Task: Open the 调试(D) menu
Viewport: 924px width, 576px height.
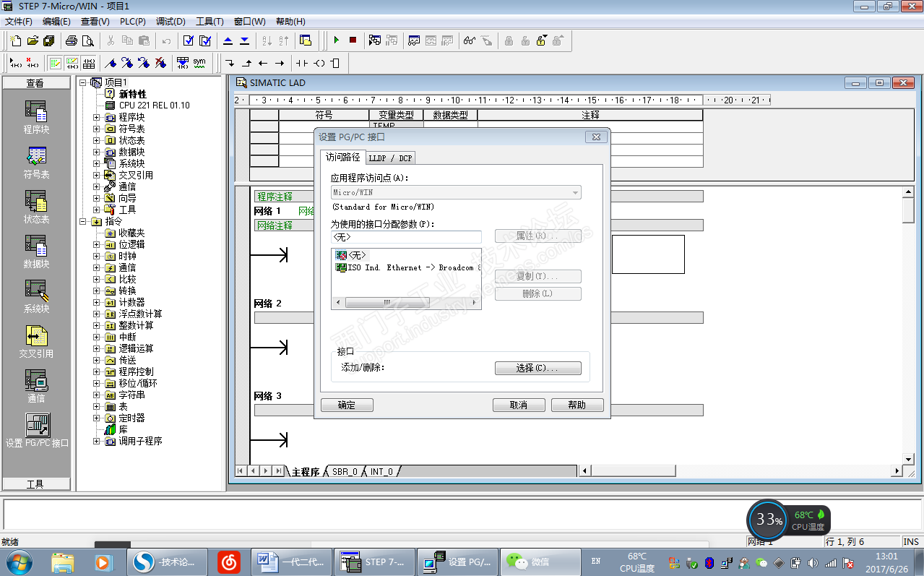Action: [x=170, y=22]
